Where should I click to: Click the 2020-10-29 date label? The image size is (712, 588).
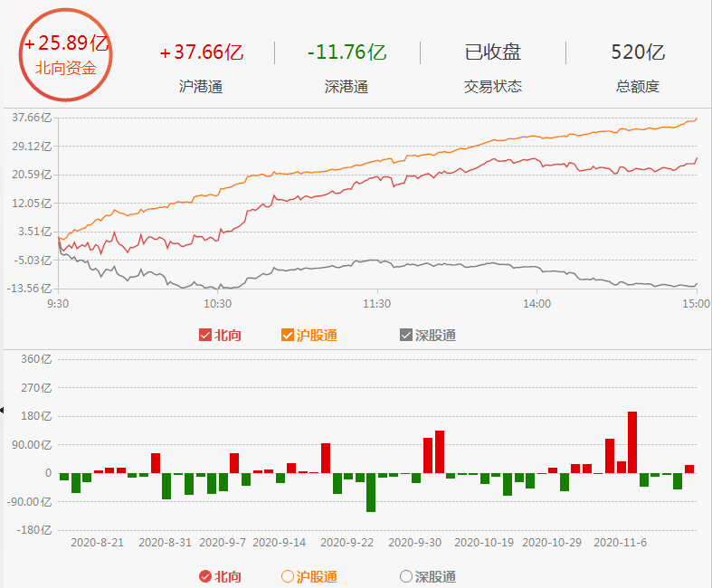pos(552,542)
